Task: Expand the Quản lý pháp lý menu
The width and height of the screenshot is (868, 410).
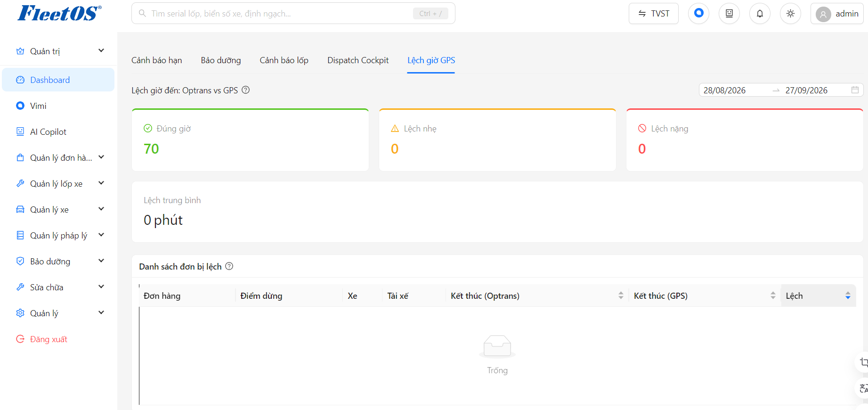Action: tap(58, 236)
